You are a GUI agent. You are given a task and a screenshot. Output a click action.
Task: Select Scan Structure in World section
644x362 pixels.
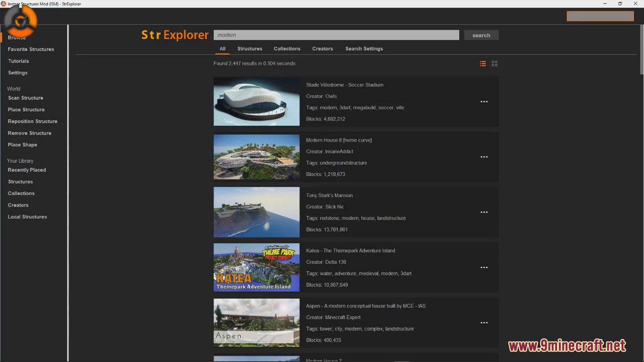pyautogui.click(x=25, y=98)
